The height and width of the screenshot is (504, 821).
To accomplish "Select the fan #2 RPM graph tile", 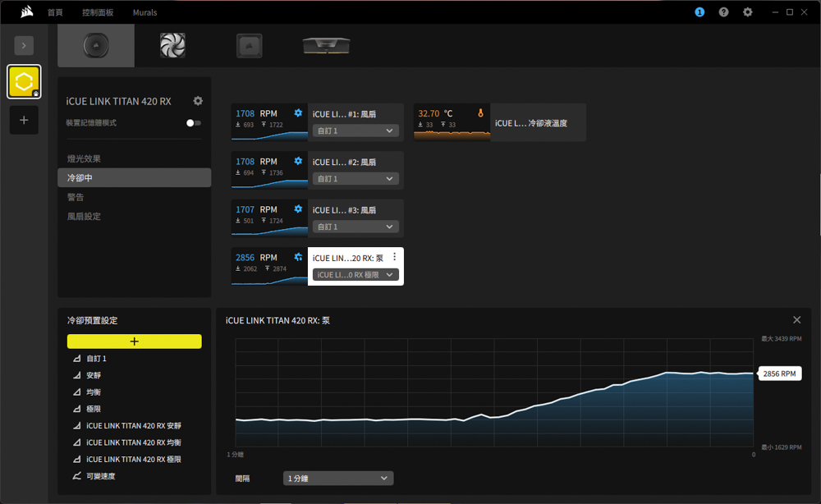I will click(x=269, y=171).
